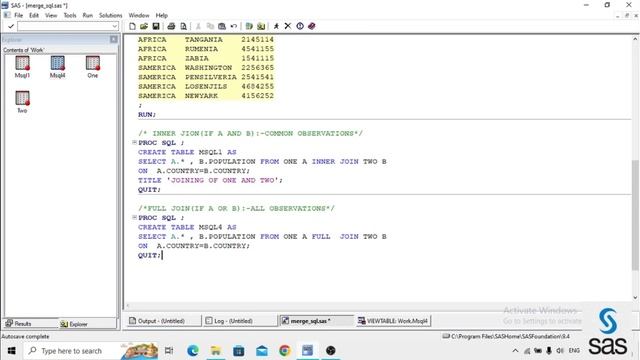Select the Two dataset icon

coord(22,102)
